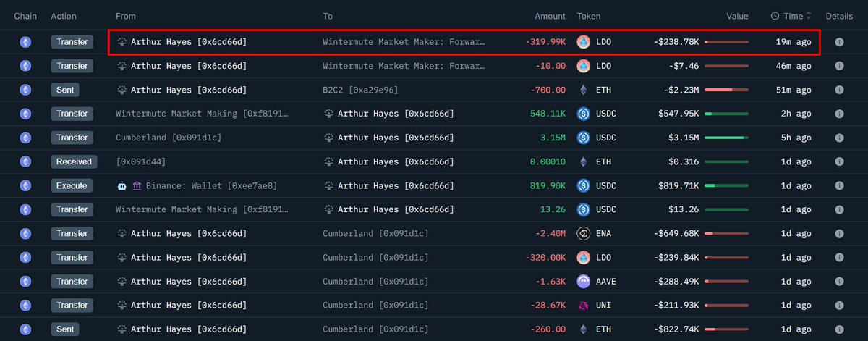Image resolution: width=868 pixels, height=341 pixels.
Task: Click the ETH token icon in the 0.00010 row
Action: tap(583, 161)
